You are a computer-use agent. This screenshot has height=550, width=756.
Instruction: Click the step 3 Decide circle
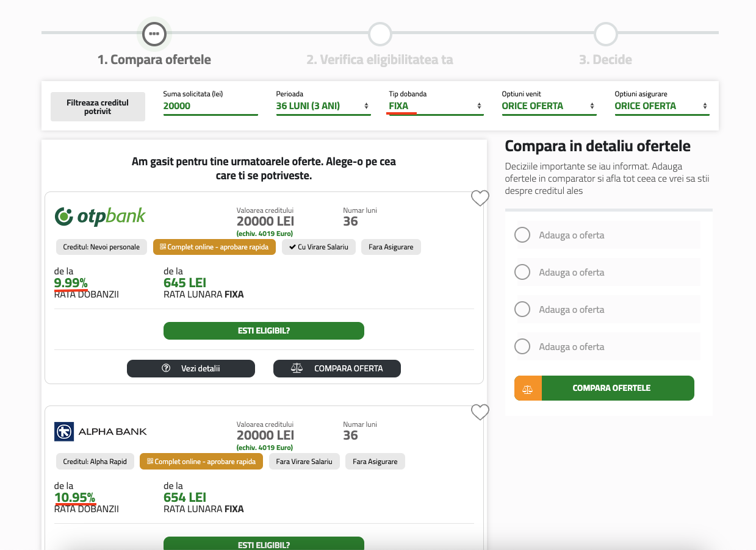(606, 34)
